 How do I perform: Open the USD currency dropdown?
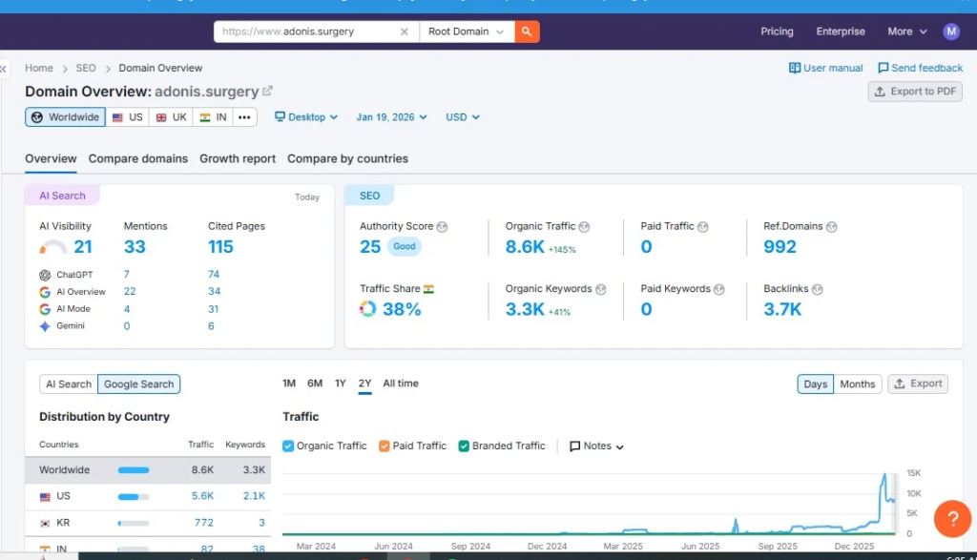click(x=463, y=117)
